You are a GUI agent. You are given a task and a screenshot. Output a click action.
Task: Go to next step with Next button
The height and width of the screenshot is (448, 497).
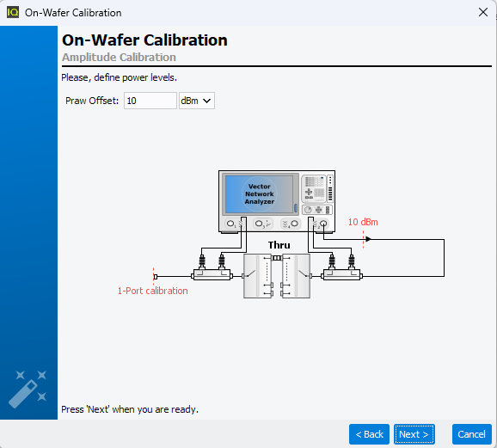coord(414,434)
